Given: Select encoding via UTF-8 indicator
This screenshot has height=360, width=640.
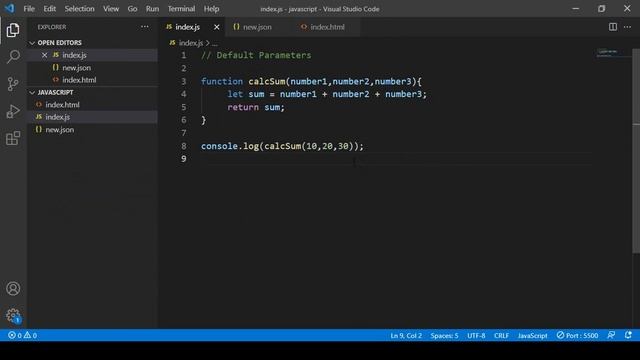Looking at the screenshot, I should pos(476,336).
